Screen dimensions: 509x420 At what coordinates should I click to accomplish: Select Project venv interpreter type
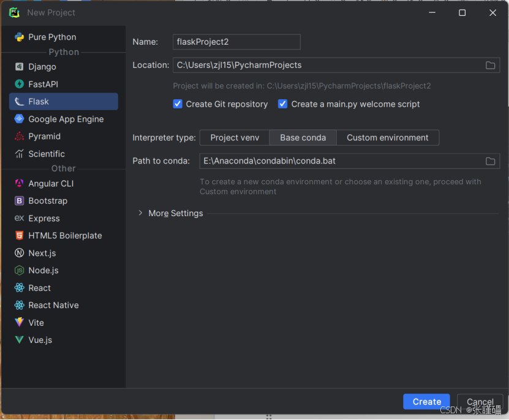click(235, 138)
